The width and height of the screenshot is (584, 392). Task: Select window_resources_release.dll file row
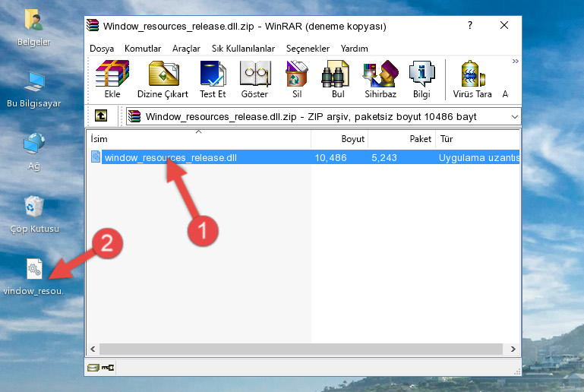304,157
